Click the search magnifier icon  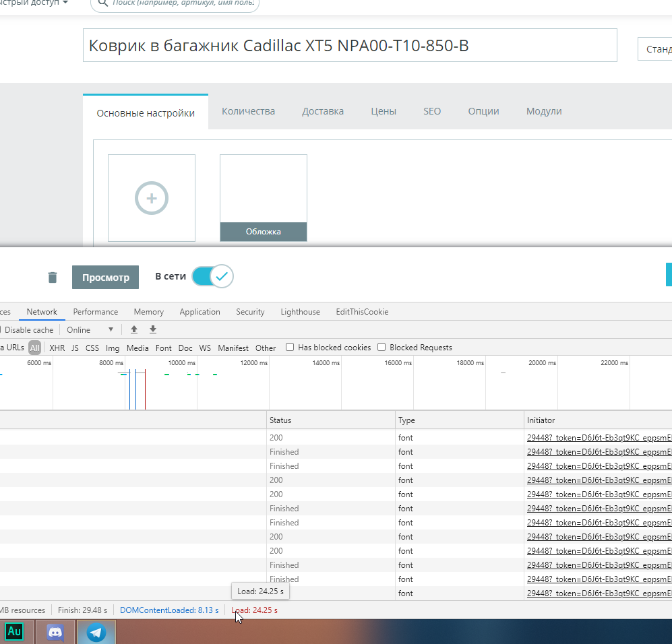point(103,3)
